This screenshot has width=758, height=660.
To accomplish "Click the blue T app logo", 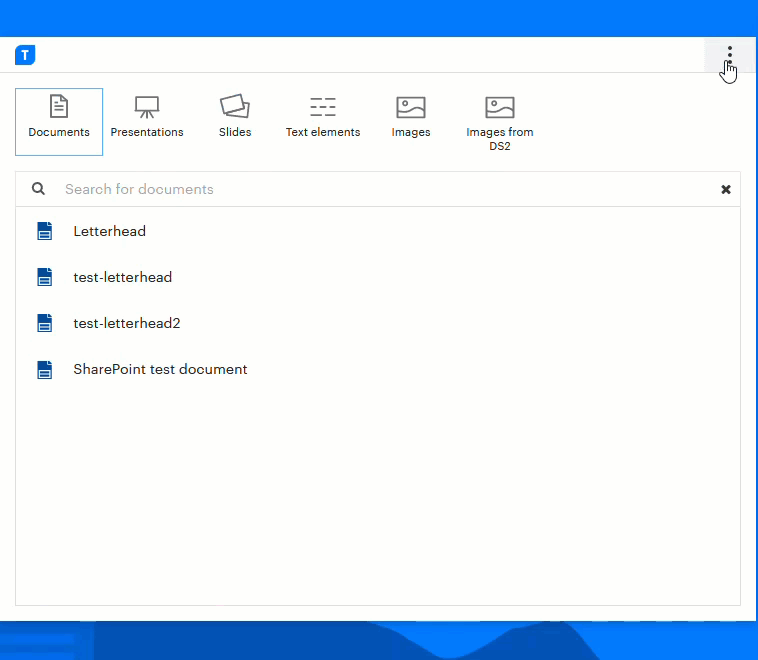I will pos(25,55).
